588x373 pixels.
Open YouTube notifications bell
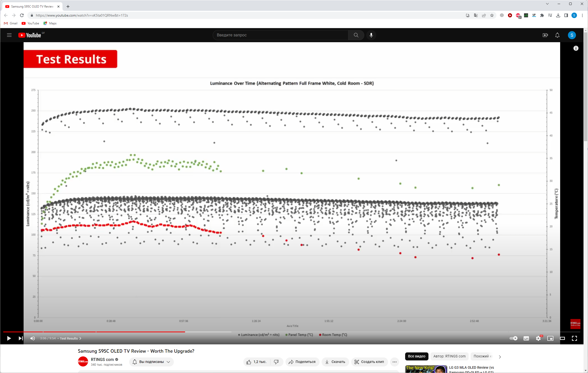click(x=557, y=35)
